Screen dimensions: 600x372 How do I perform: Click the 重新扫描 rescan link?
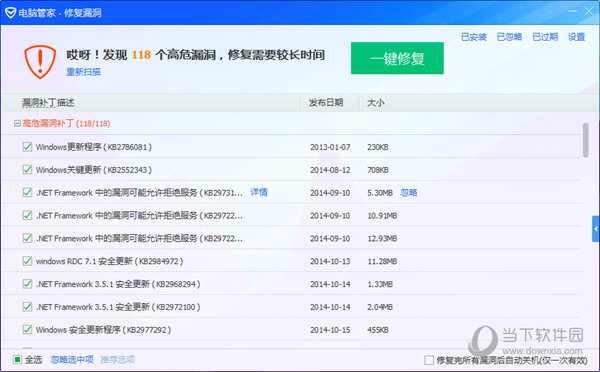[83, 72]
